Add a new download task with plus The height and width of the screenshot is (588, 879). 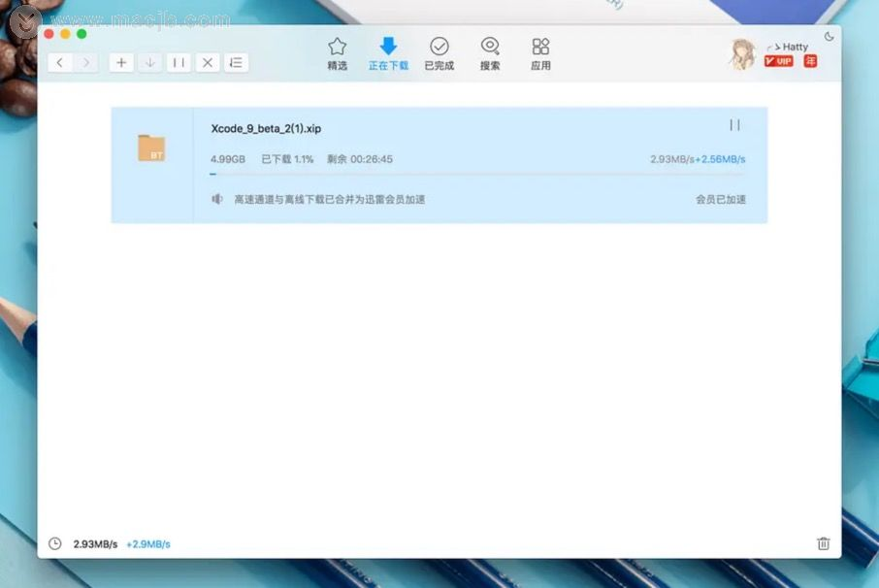[x=121, y=62]
